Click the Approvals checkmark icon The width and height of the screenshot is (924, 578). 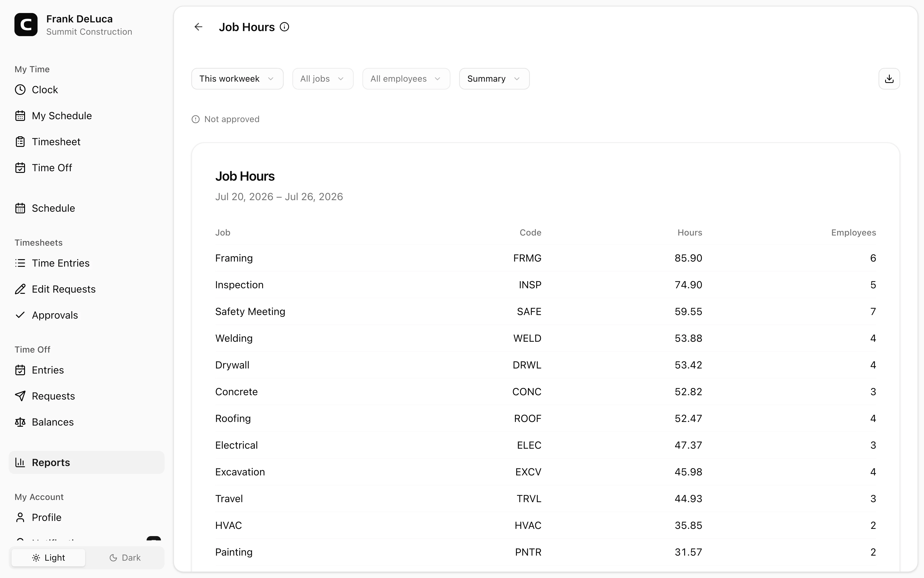(x=20, y=315)
